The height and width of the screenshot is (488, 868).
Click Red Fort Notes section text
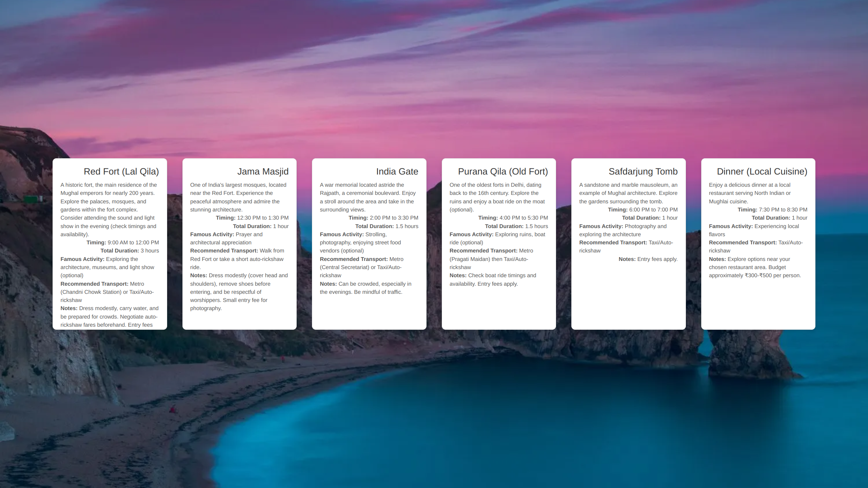(x=109, y=317)
